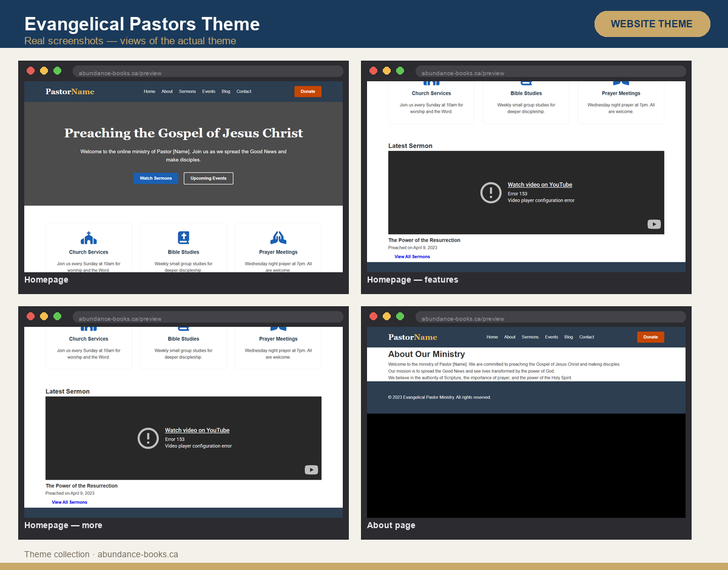
Task: Click Upcoming Events button in Homepage hero
Action: click(209, 178)
